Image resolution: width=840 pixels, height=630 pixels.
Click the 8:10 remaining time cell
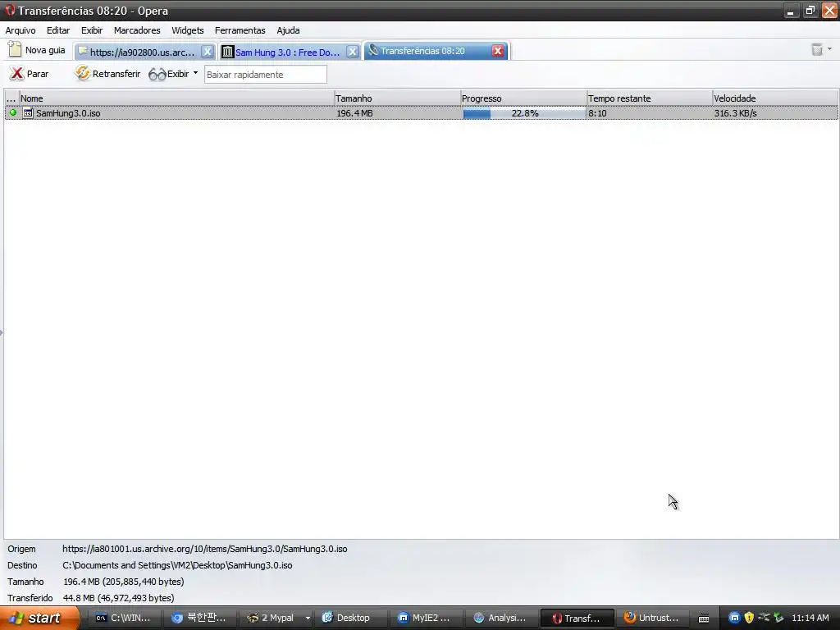(x=597, y=113)
